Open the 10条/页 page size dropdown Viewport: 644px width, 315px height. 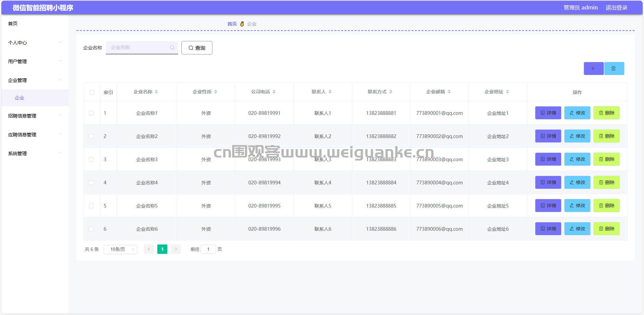tap(120, 249)
